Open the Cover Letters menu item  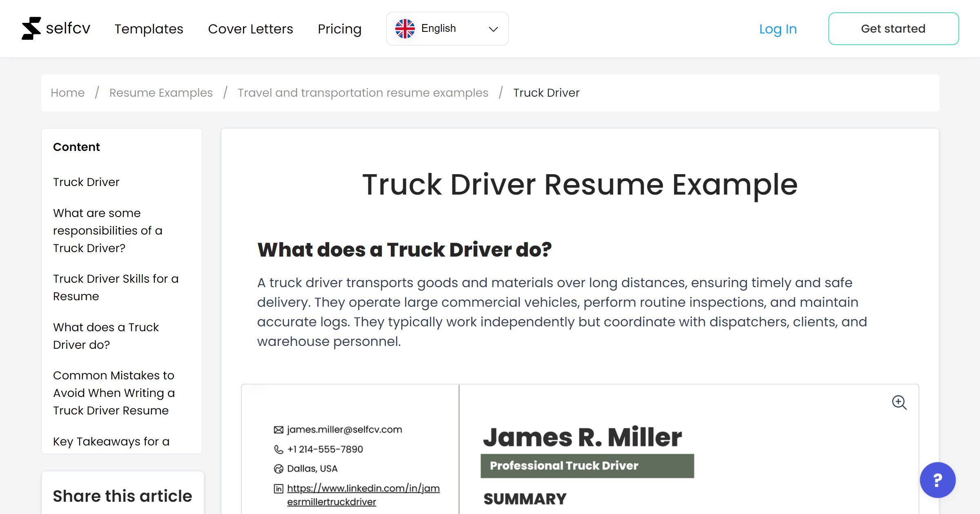[x=250, y=29]
